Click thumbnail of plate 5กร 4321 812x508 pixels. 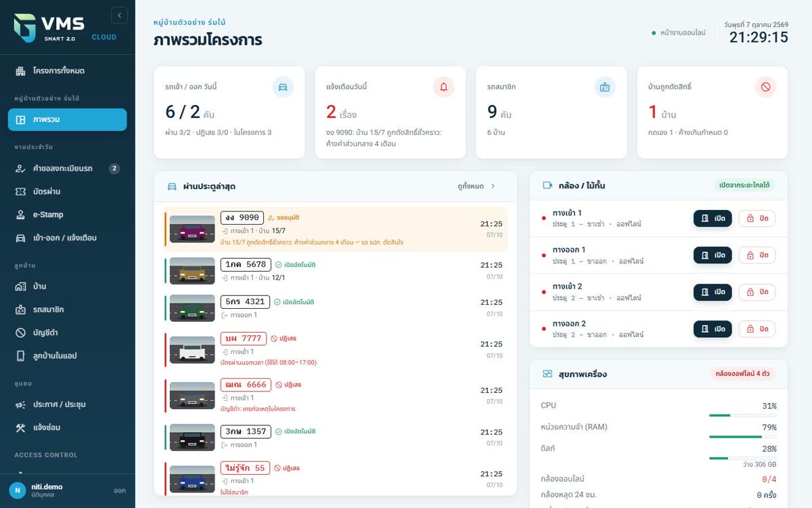[192, 308]
